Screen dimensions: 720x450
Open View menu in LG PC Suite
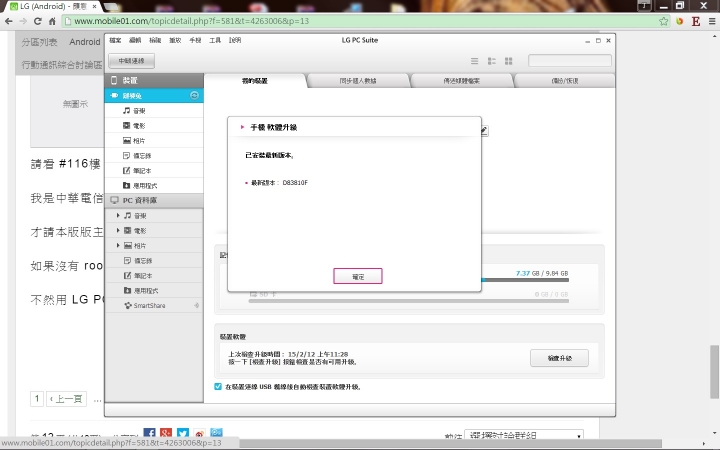155,40
